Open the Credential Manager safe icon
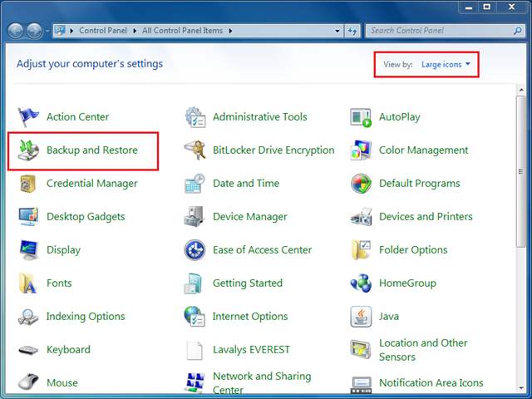This screenshot has width=532, height=399. point(27,184)
